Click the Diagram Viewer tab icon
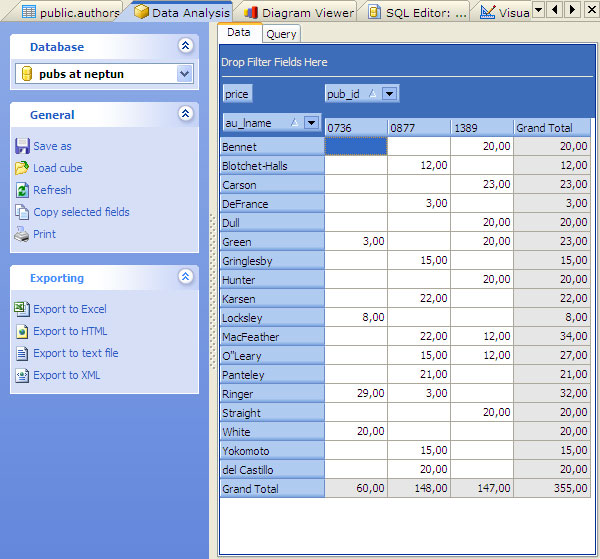 (251, 13)
